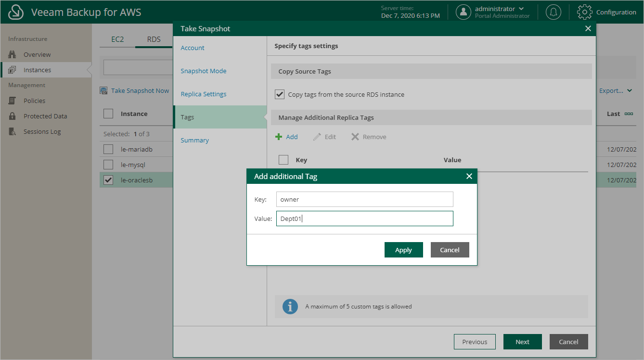Click Apply in the Add Tag dialog
644x360 pixels.
[x=403, y=250]
